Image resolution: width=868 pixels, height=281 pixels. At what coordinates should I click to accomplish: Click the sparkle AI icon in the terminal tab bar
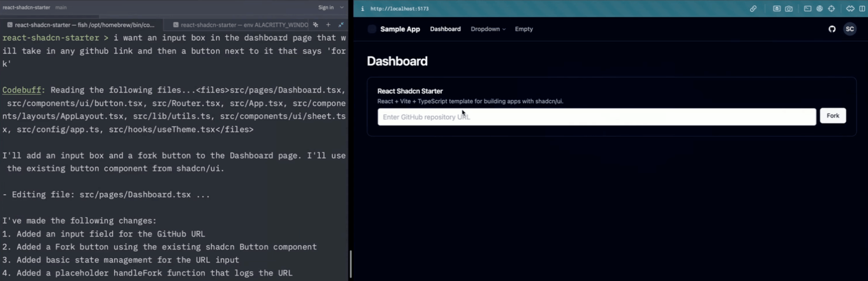tap(316, 25)
